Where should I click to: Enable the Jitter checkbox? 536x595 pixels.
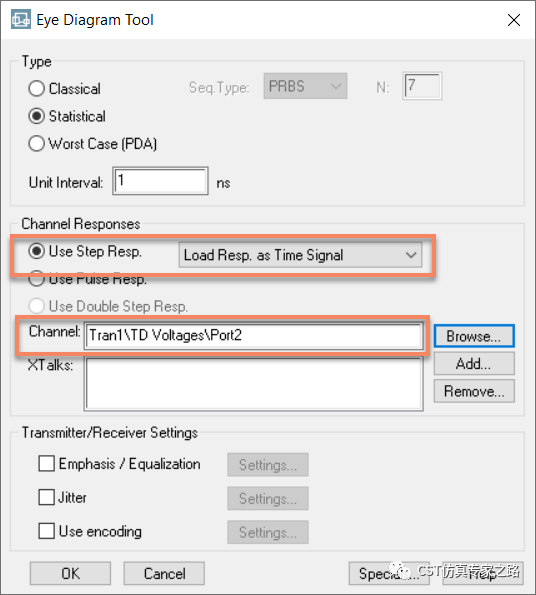tap(46, 497)
